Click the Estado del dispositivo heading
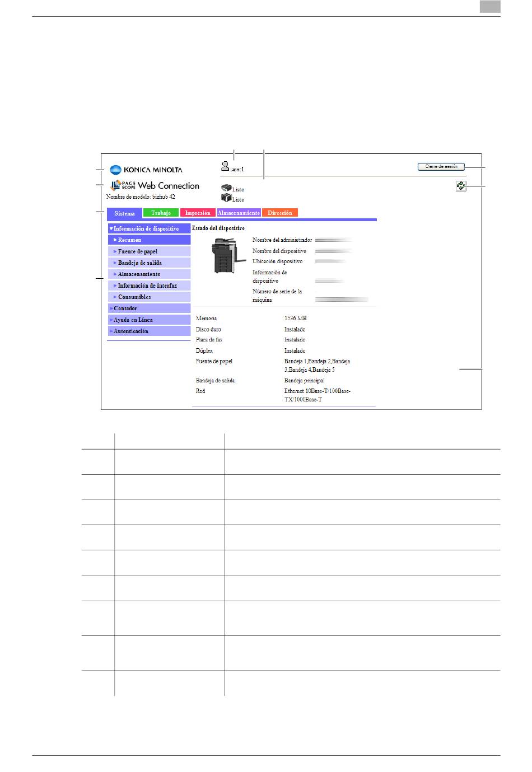The image size is (532, 772). click(x=218, y=228)
